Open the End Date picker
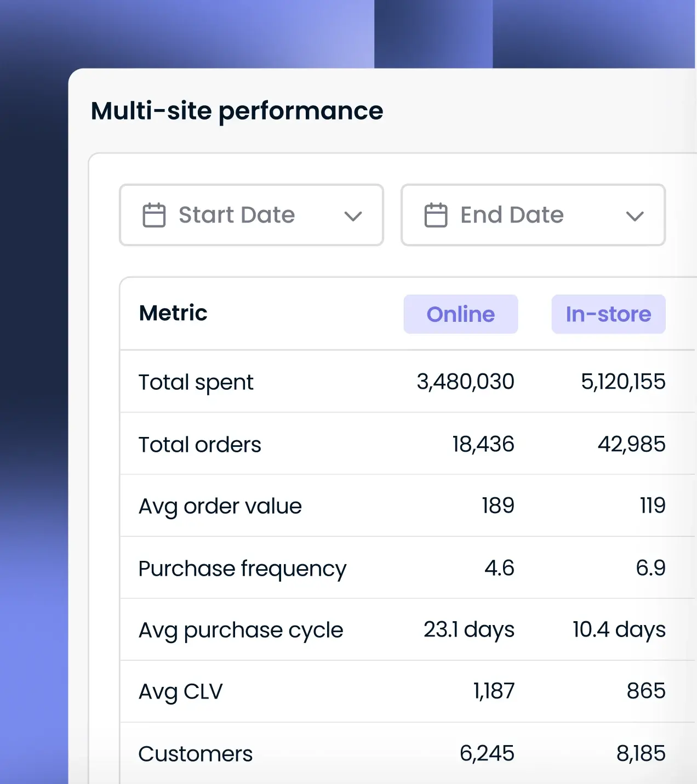This screenshot has height=784, width=697. 532,215
